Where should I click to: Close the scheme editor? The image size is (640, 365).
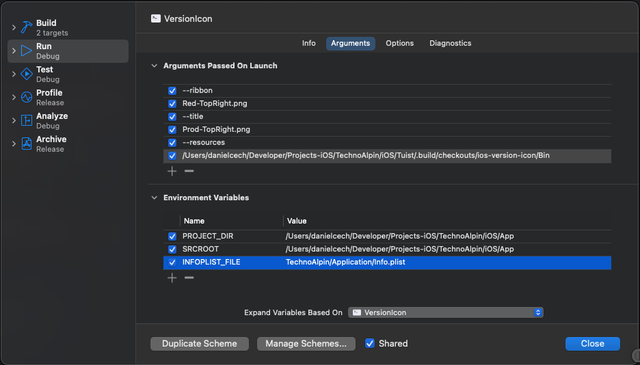point(592,344)
